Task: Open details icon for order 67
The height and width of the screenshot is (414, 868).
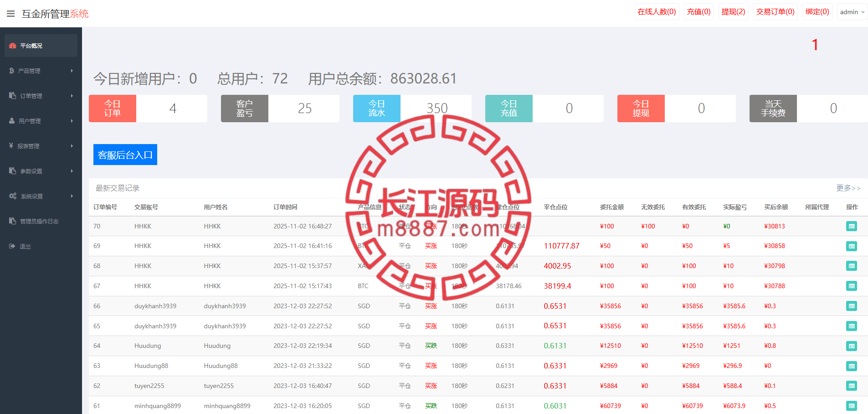Action: [852, 286]
